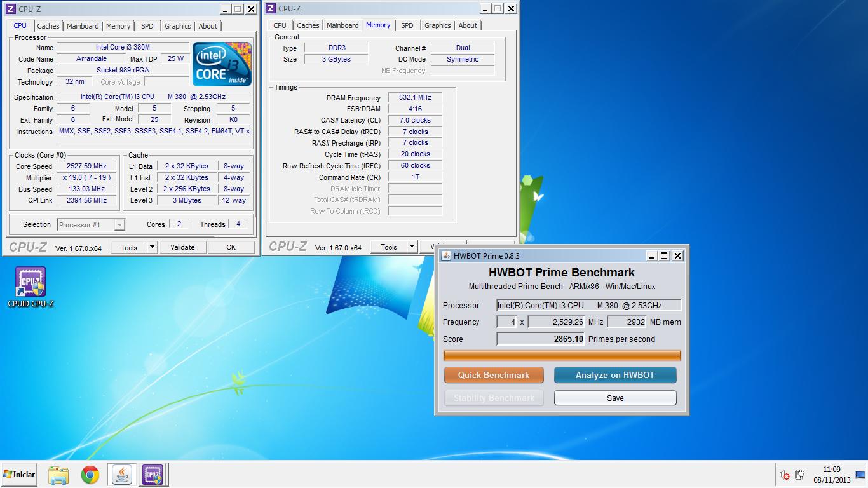Click the DC Mode value Symmetric
Viewport: 868px width, 488px height.
[x=463, y=59]
